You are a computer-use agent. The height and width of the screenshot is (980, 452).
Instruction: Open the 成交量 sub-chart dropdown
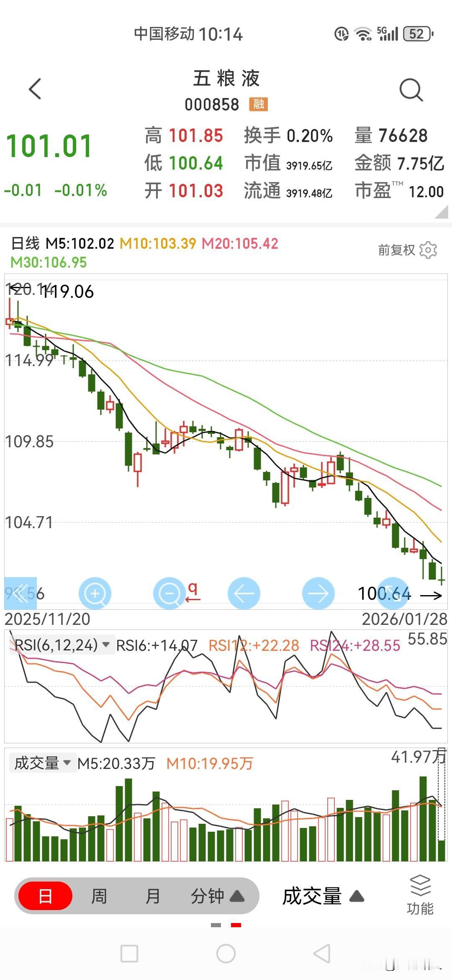42,763
